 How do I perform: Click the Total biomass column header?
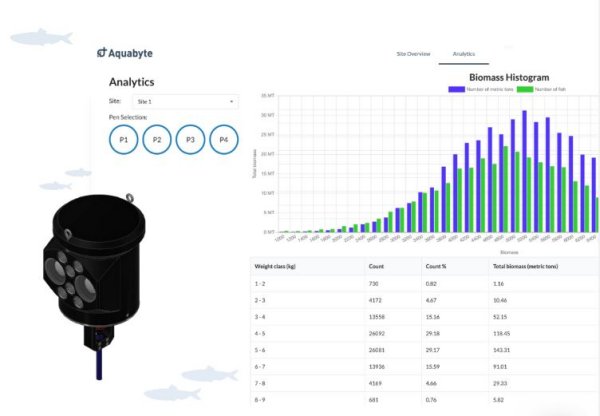pos(530,269)
